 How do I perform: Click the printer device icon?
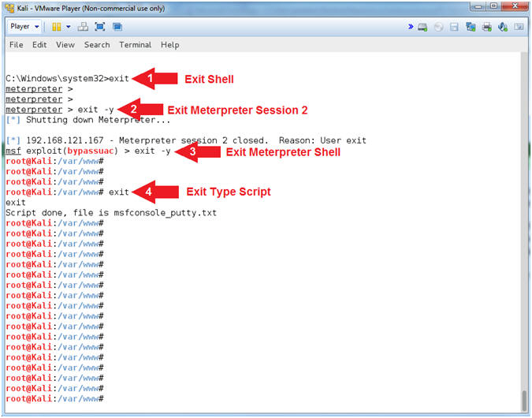[x=487, y=27]
